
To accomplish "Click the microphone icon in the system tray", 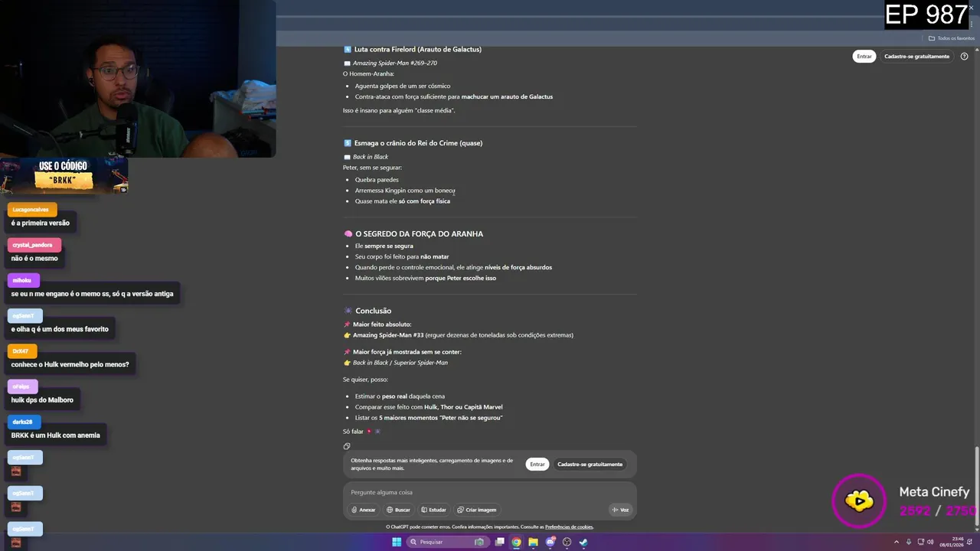I will pyautogui.click(x=908, y=542).
